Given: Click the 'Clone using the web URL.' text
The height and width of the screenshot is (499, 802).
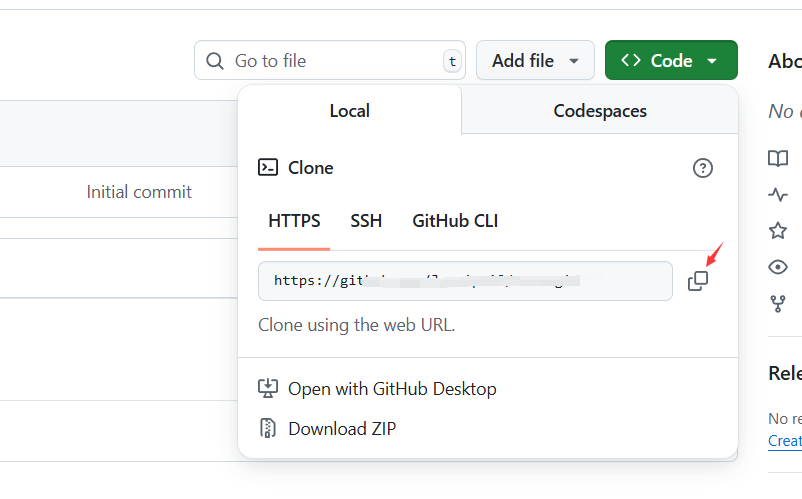Looking at the screenshot, I should click(357, 325).
